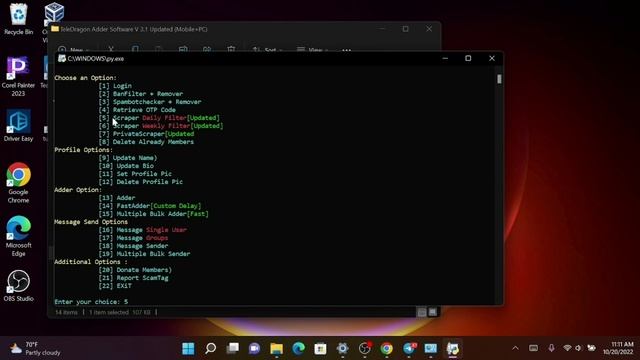Select the Python console taskbar icon

pos(453,348)
